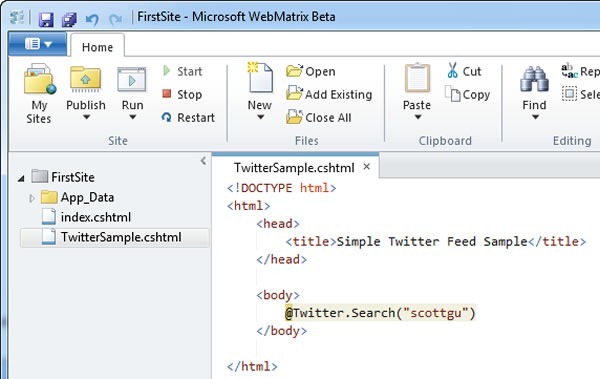The height and width of the screenshot is (379, 600).
Task: Select the FirstSite root folder
Action: [63, 177]
